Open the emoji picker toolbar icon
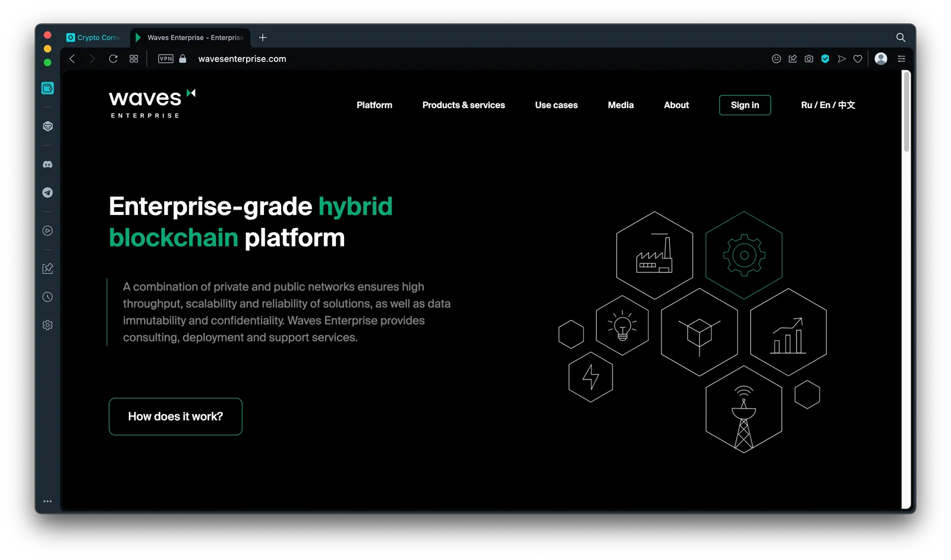951x560 pixels. pos(776,59)
